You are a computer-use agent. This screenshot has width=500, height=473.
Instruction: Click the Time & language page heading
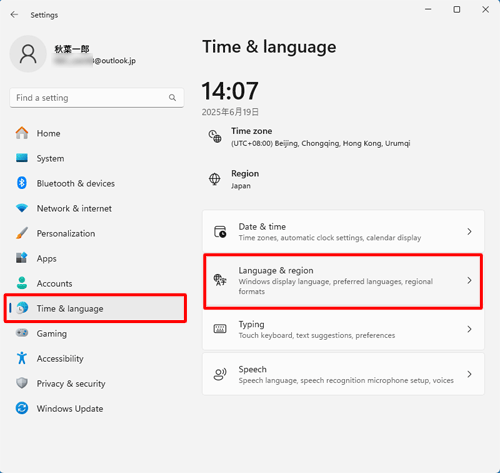click(x=269, y=47)
